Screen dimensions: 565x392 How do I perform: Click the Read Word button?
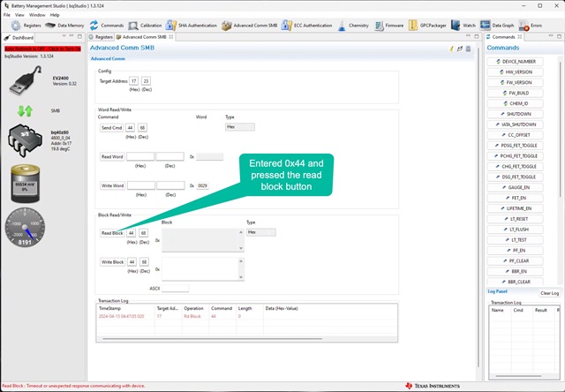pos(112,157)
